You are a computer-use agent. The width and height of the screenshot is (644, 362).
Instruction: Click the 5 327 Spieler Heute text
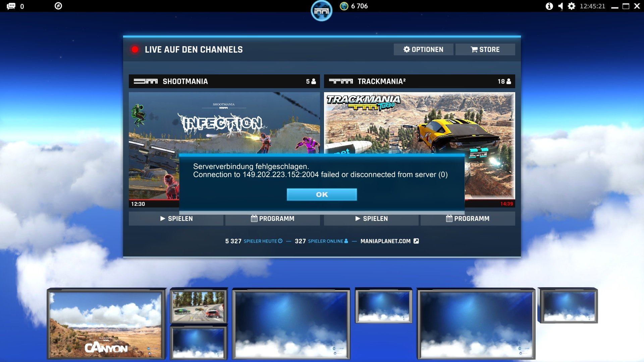254,241
